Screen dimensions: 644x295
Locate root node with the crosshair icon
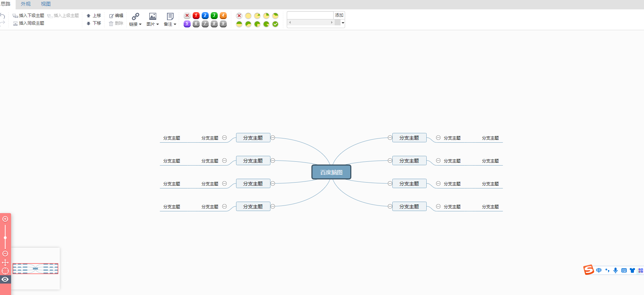click(5, 271)
